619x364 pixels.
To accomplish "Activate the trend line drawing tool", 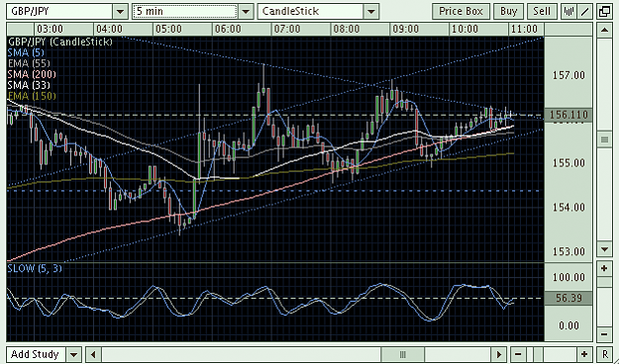I will click(x=584, y=12).
